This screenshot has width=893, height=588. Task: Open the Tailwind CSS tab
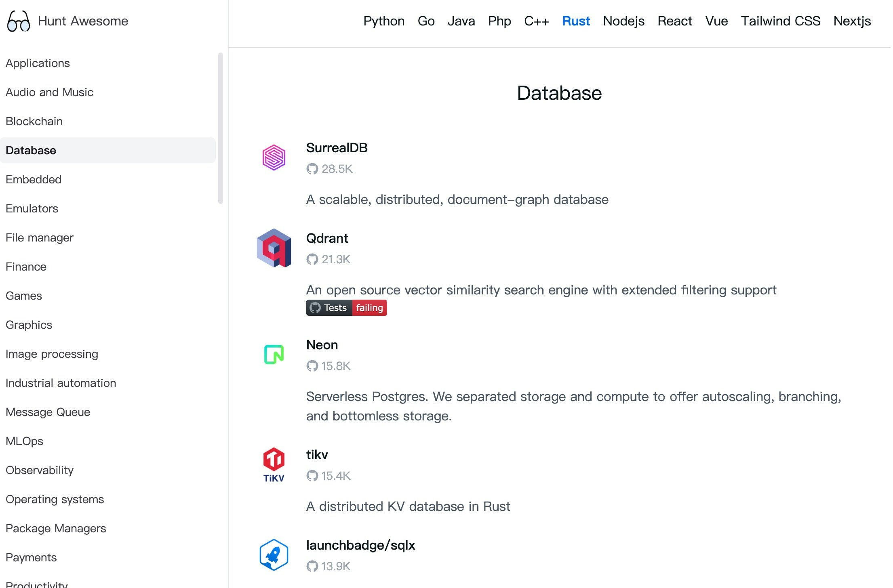pos(780,21)
